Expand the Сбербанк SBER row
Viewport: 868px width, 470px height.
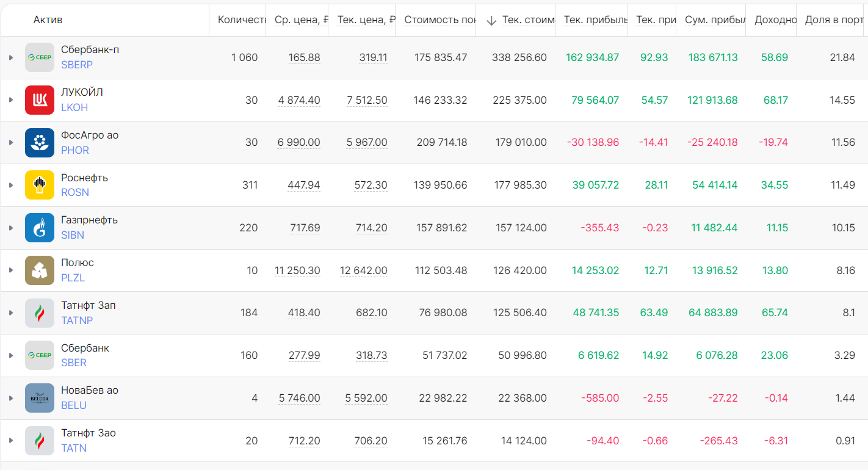(11, 355)
